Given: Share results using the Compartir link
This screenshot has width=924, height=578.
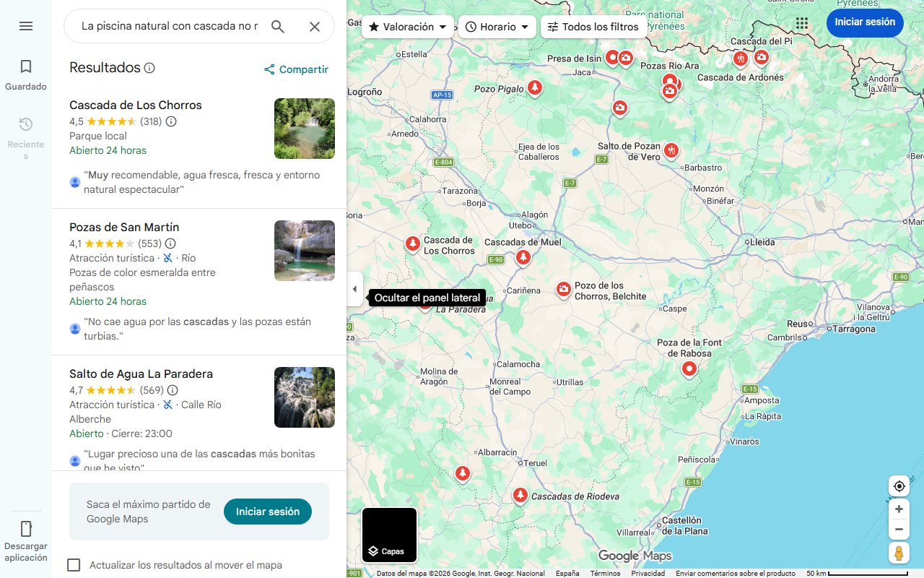Looking at the screenshot, I should tap(296, 69).
